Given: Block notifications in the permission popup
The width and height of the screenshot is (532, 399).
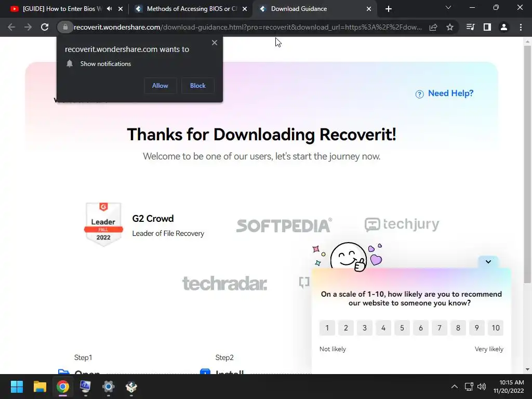Looking at the screenshot, I should pos(198,86).
